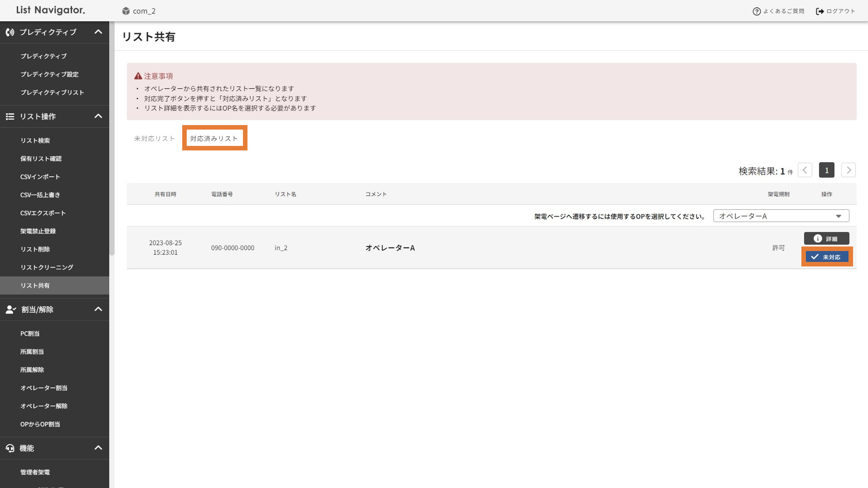Open CSVインポート from the sidebar
868x488 pixels.
tap(40, 177)
